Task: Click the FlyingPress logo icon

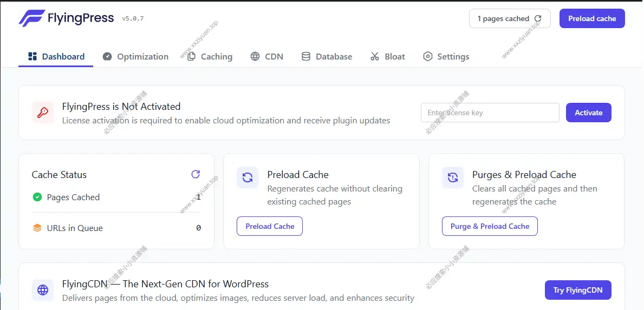Action: click(31, 18)
